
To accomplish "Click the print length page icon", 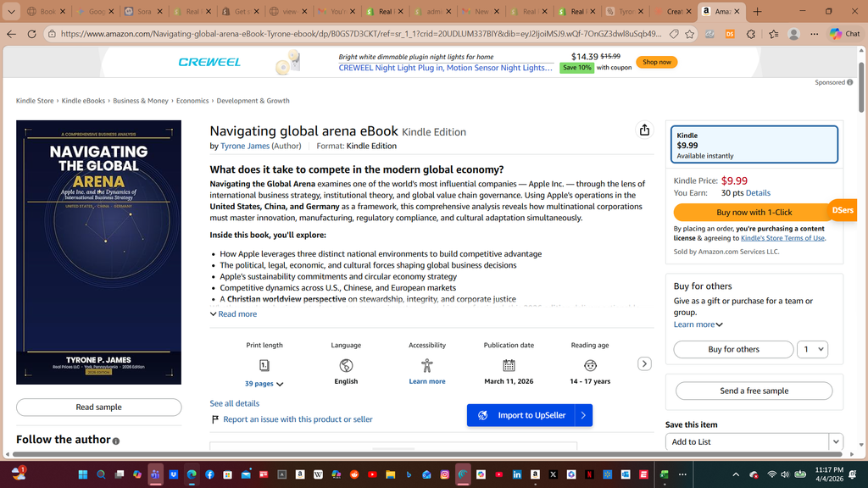I will point(264,365).
